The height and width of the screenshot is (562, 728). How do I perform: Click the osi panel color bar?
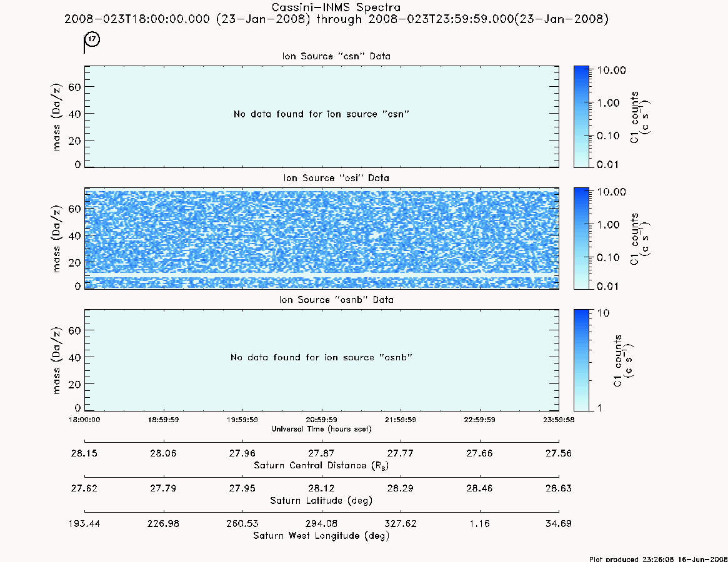(x=581, y=239)
